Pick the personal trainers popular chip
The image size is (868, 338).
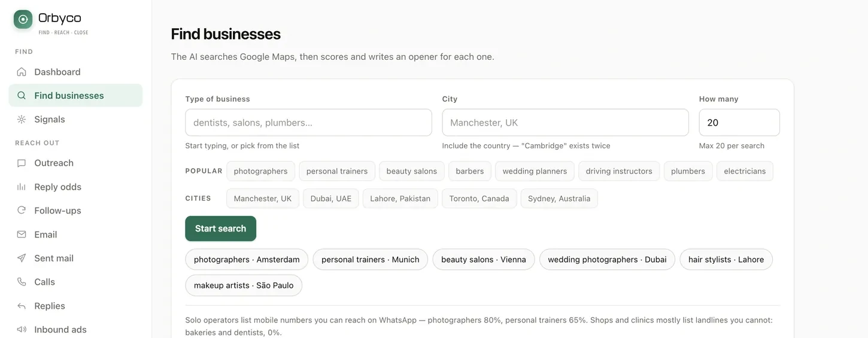click(337, 171)
